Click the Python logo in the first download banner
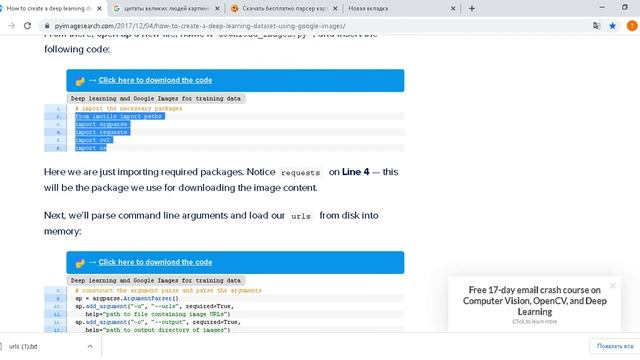Image resolution: width=640 pixels, height=360 pixels. (80, 81)
